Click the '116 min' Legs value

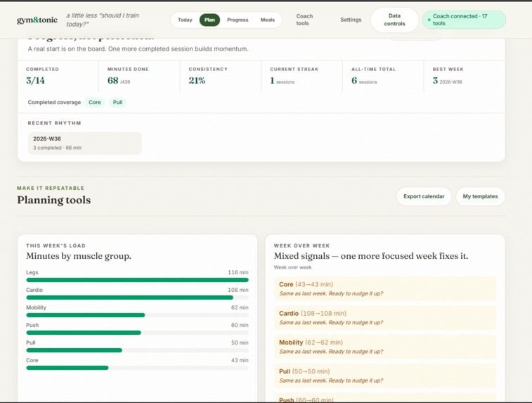238,272
